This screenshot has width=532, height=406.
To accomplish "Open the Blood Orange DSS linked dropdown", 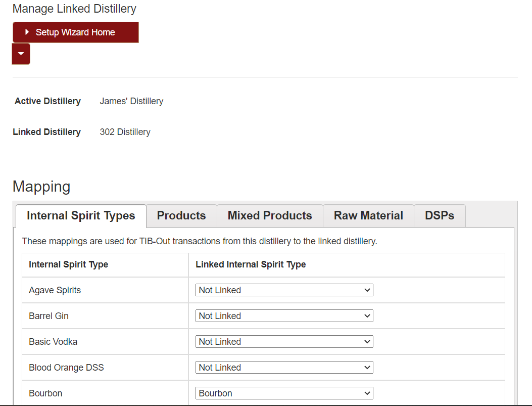I will (x=284, y=367).
